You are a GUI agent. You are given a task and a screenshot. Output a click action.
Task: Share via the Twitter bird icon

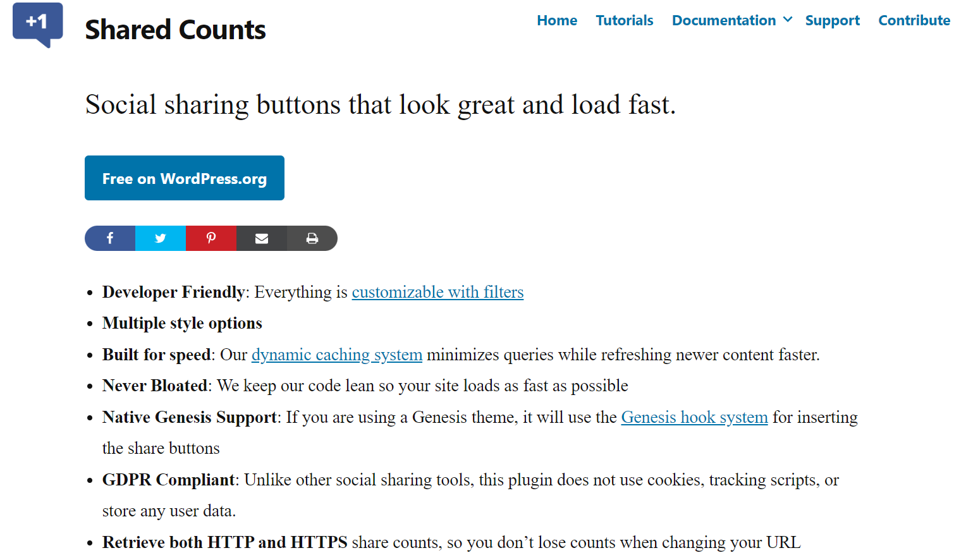(161, 238)
